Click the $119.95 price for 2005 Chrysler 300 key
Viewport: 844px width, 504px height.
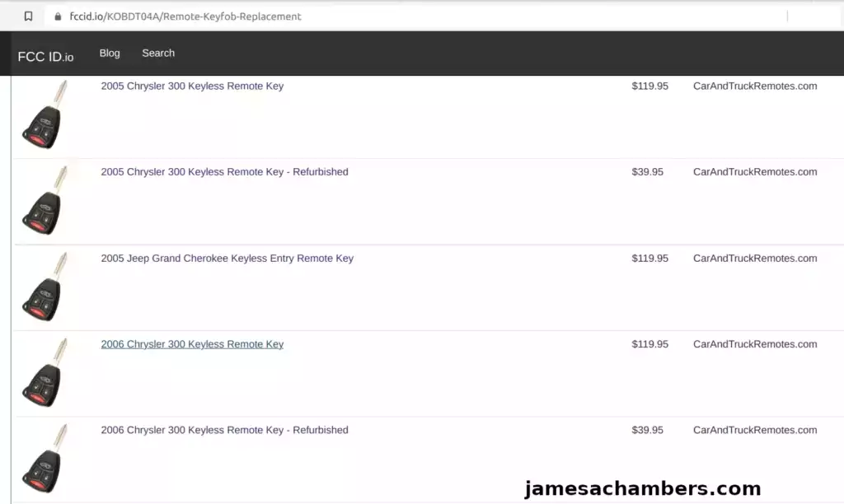[x=649, y=86]
